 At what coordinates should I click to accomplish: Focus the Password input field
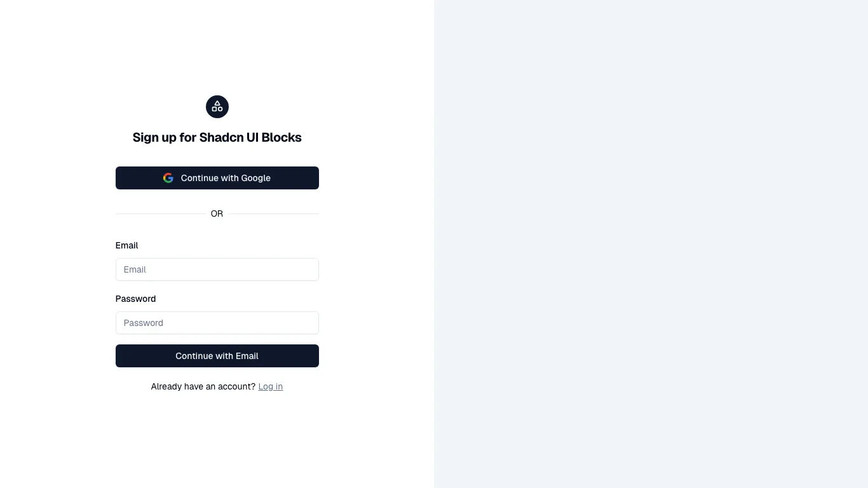pyautogui.click(x=217, y=323)
